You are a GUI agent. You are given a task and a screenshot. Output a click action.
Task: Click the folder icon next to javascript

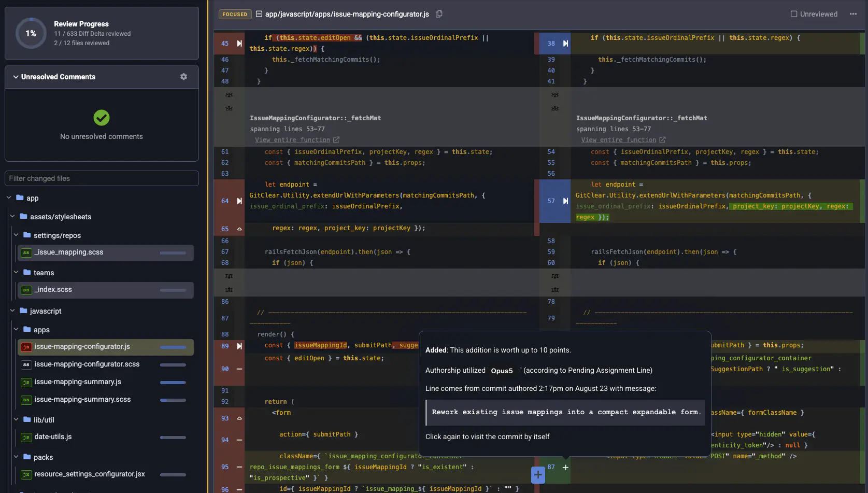pyautogui.click(x=23, y=311)
